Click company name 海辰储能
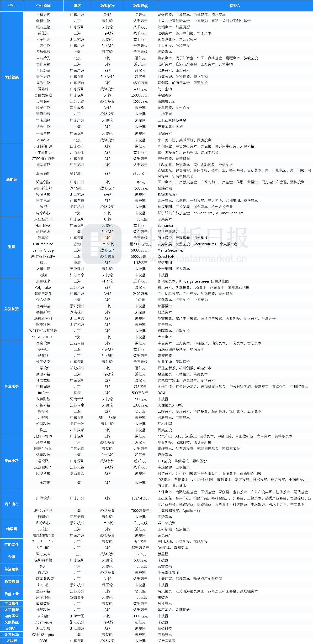This screenshot has height=644, width=313. [x=43, y=174]
